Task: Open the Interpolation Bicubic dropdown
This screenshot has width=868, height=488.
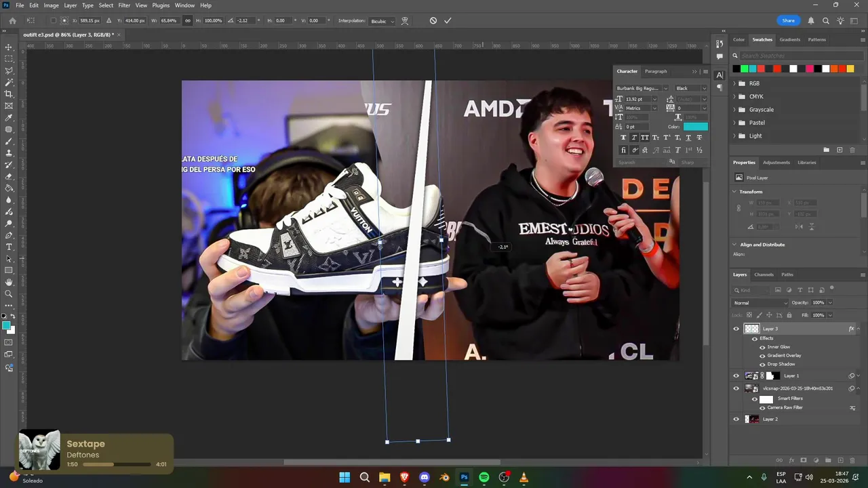Action: pyautogui.click(x=382, y=21)
